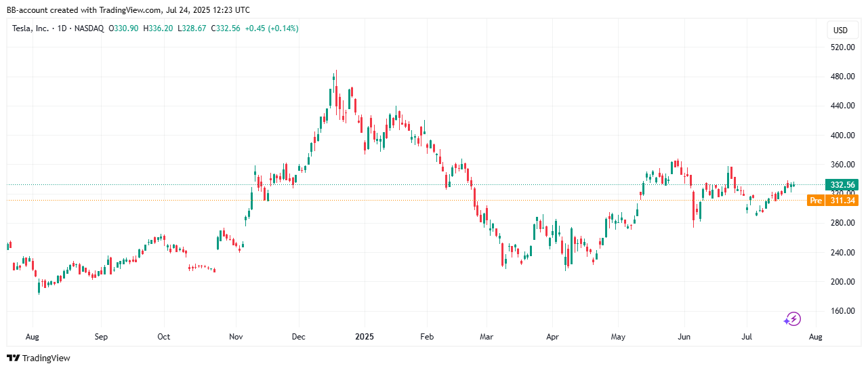Click the Apr label on time axis

552,336
